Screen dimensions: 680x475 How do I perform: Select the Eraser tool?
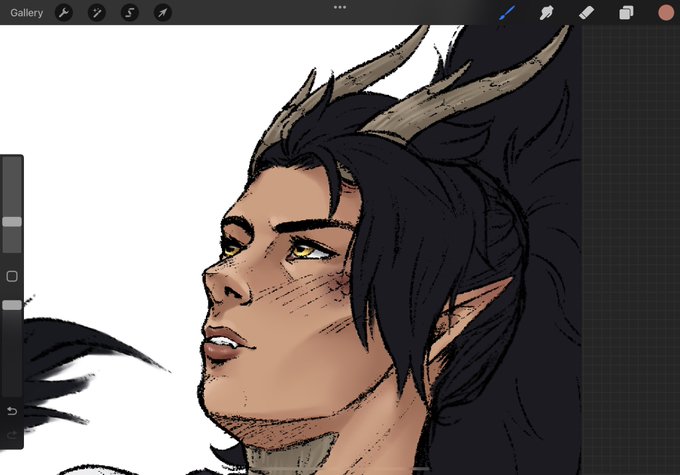(586, 13)
